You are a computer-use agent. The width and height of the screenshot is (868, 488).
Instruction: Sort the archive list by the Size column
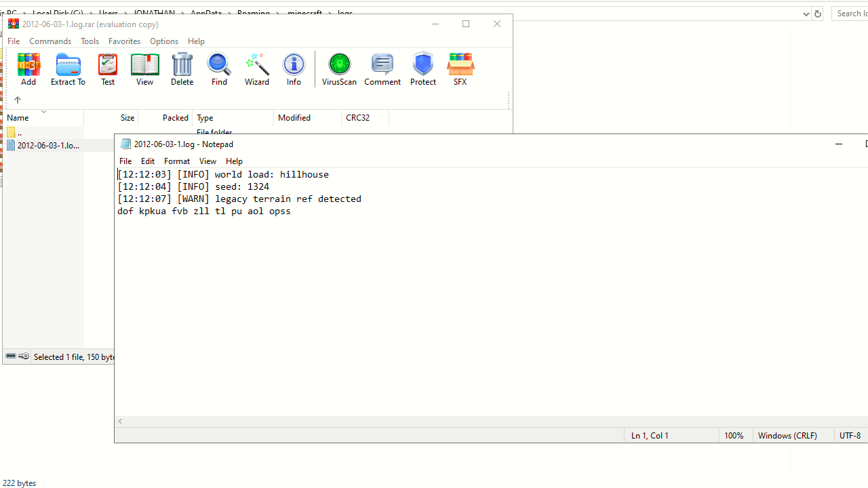coord(111,118)
